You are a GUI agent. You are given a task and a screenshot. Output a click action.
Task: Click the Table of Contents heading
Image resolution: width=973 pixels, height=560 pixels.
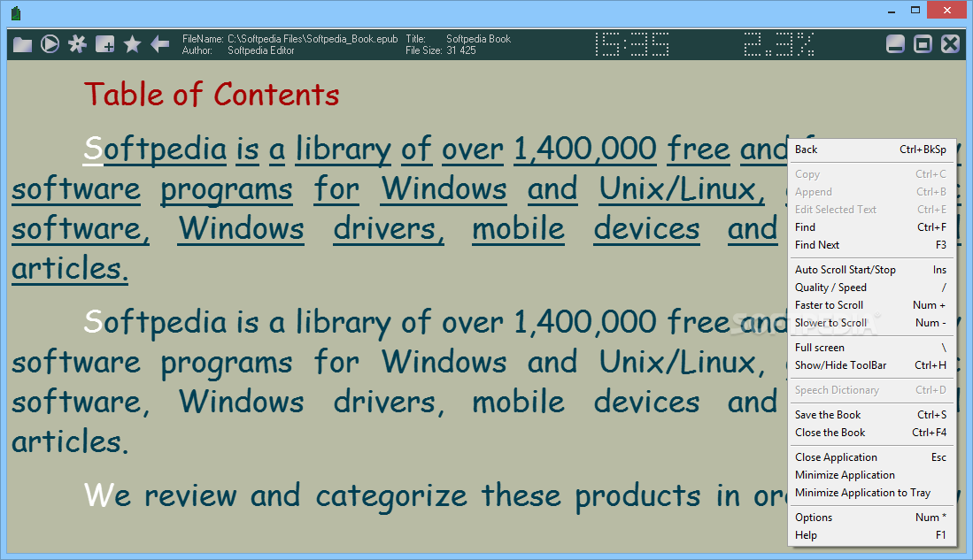[x=212, y=95]
